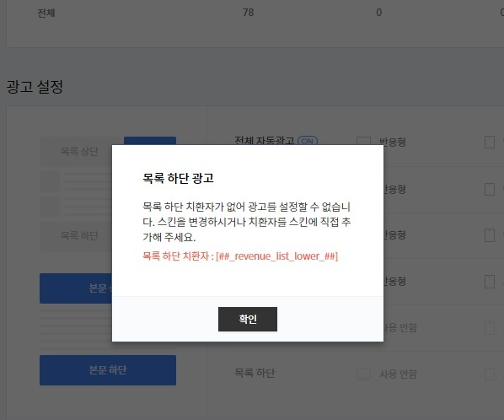504x420 pixels.
Task: Click the 전체 자동광고 row label
Action: (x=264, y=141)
